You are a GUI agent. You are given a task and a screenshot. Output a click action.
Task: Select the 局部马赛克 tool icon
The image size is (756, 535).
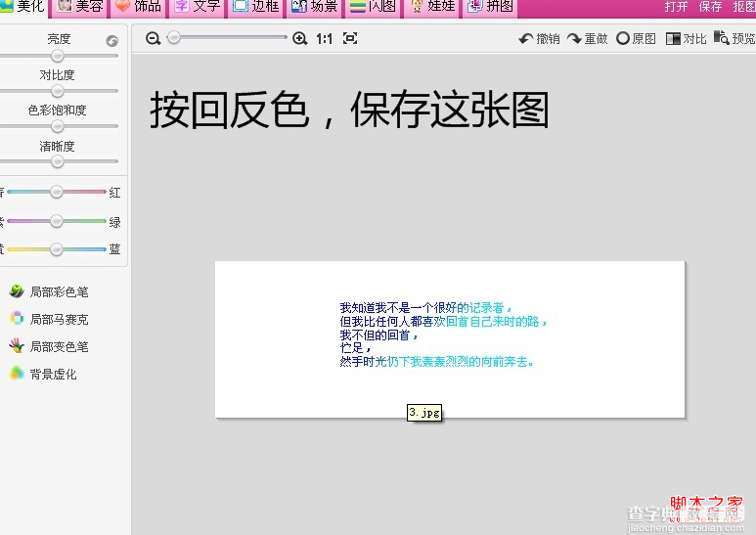(17, 318)
